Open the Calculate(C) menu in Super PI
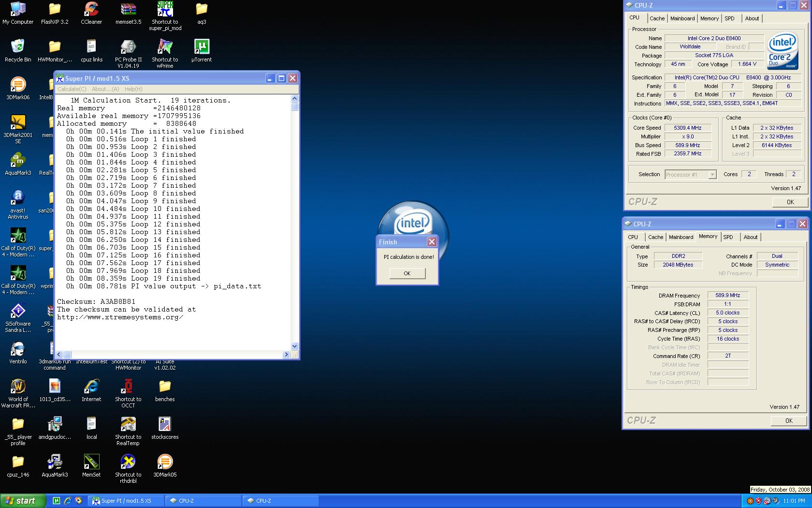Image resolution: width=812 pixels, height=508 pixels. click(x=72, y=89)
